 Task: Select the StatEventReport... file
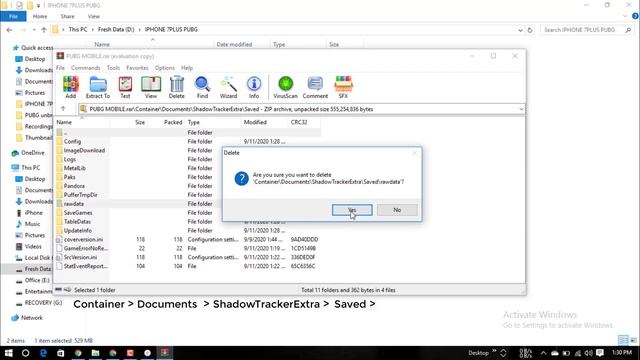(x=86, y=266)
